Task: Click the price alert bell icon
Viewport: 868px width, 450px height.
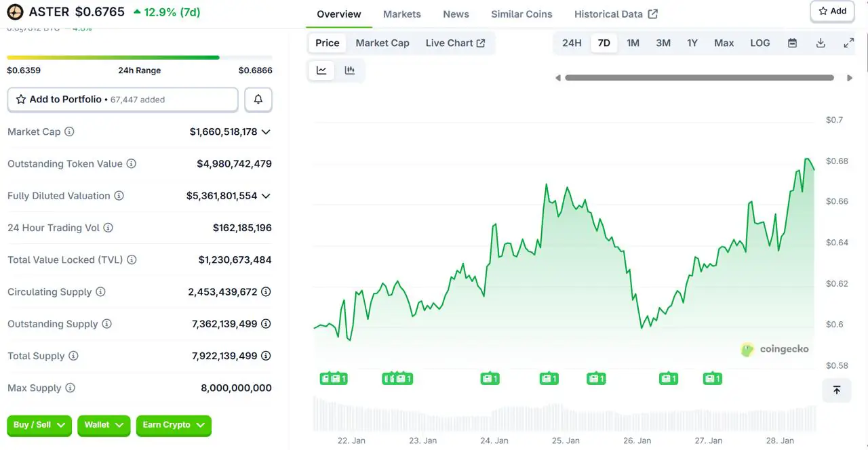Action: click(258, 100)
